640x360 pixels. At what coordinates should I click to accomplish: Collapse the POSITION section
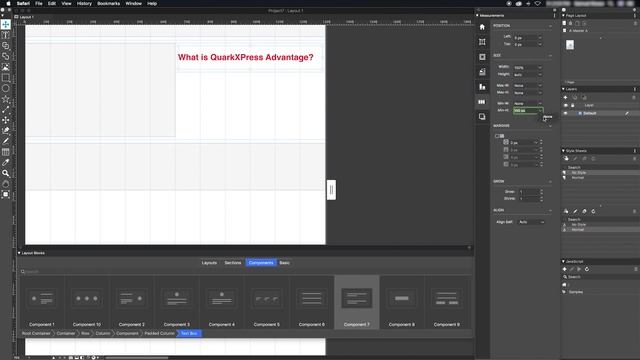point(550,26)
